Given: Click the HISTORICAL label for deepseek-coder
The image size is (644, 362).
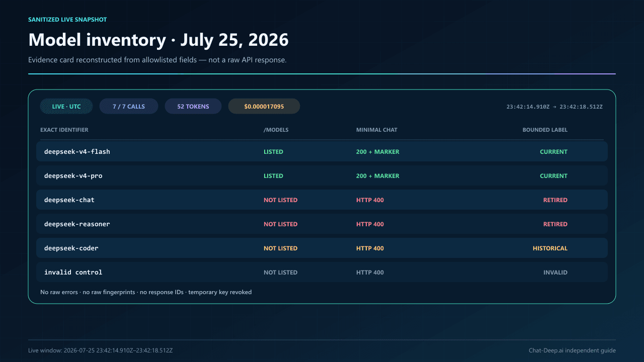Looking at the screenshot, I should click(x=550, y=248).
